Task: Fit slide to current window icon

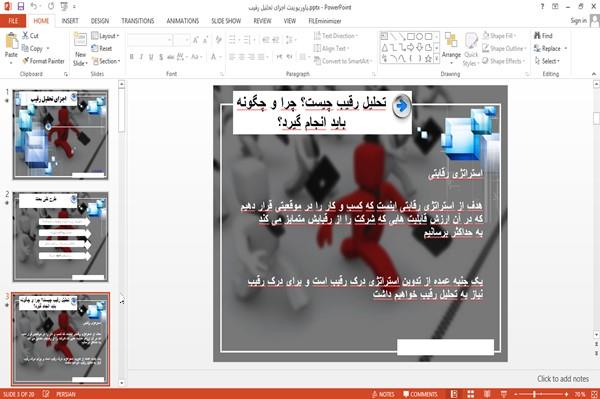Action: pyautogui.click(x=594, y=394)
